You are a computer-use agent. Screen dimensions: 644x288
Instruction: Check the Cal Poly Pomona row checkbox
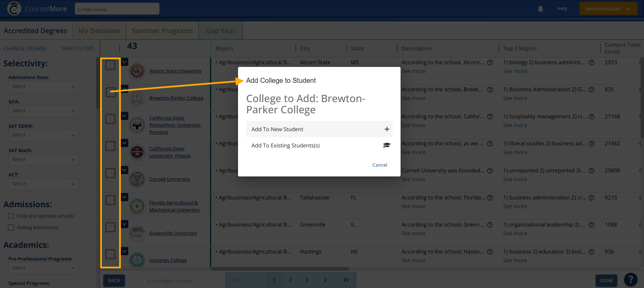click(110, 119)
